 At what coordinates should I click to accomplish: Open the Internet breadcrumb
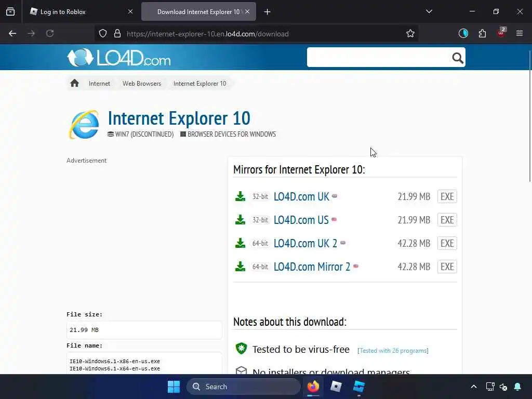[99, 84]
